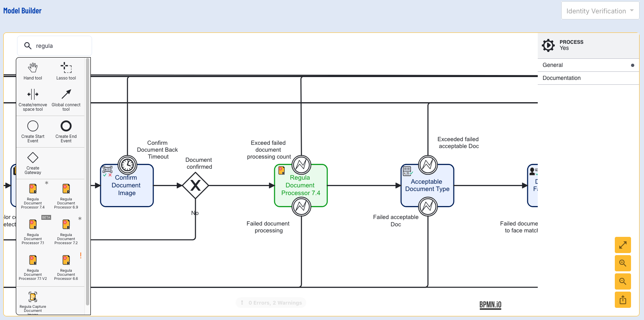The image size is (644, 320).
Task: Click the No flow label
Action: click(x=195, y=213)
